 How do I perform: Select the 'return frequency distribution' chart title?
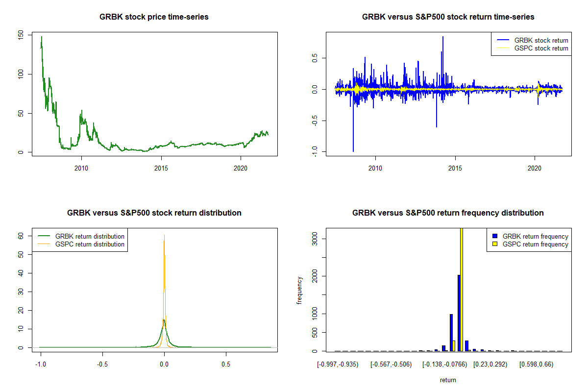(448, 213)
